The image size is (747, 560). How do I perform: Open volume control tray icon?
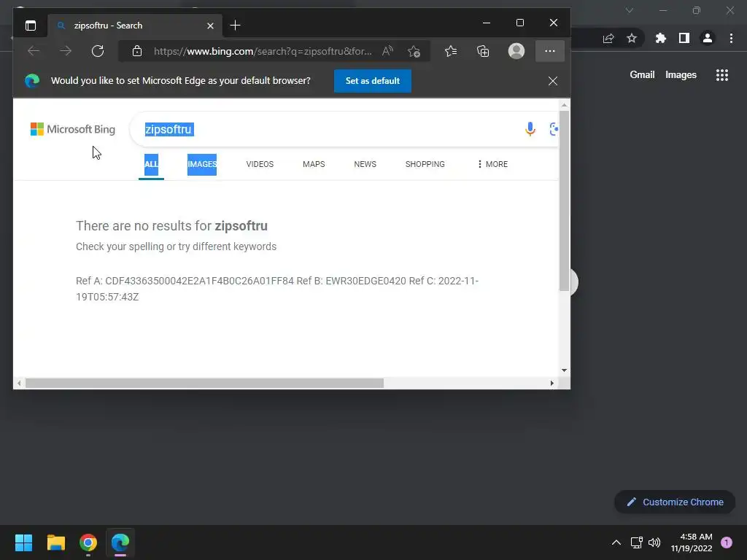click(x=655, y=542)
